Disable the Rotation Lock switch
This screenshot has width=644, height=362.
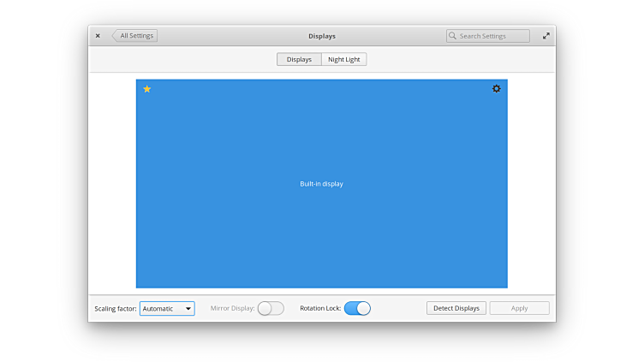(x=357, y=308)
